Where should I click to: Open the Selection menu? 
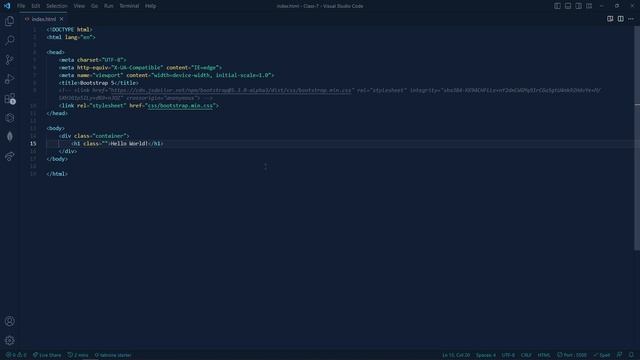(x=57, y=6)
